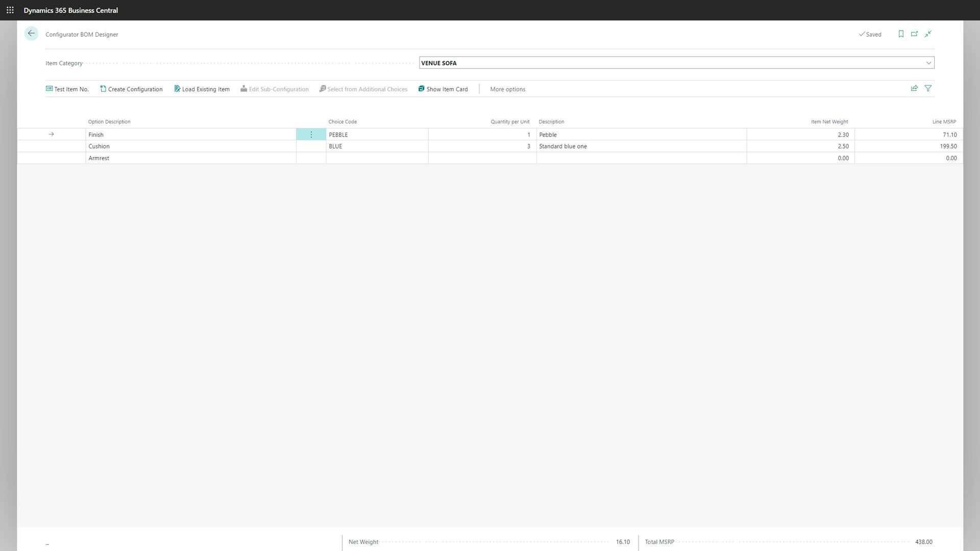
Task: Click the back arrow button
Action: pos(31,34)
